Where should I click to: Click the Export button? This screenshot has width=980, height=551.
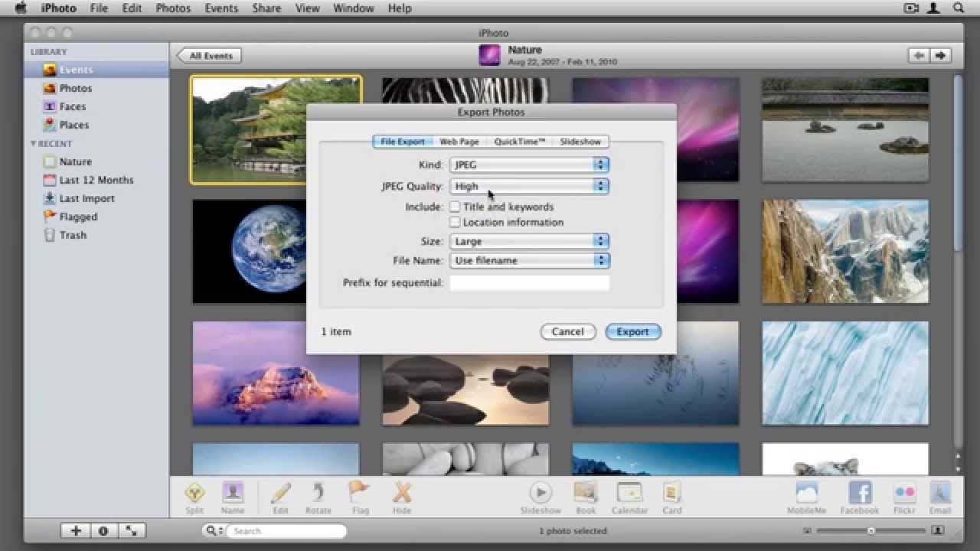click(x=633, y=331)
